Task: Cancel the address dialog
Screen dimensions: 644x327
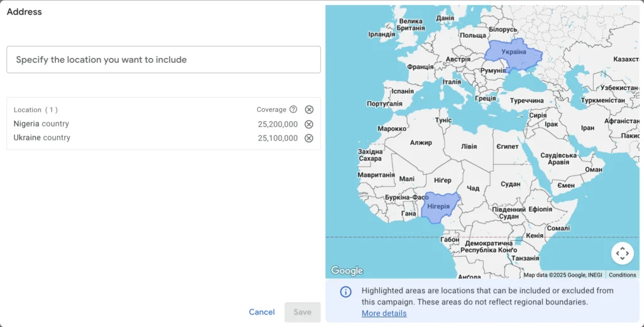Action: 262,312
